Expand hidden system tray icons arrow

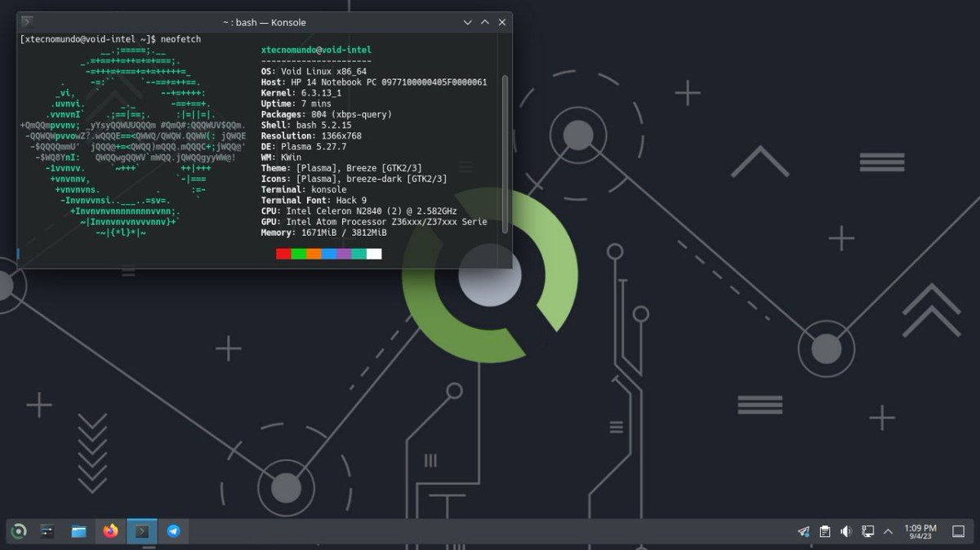[889, 531]
